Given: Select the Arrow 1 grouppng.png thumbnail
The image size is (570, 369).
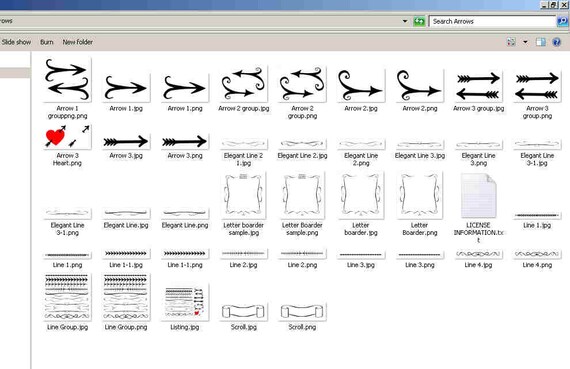Looking at the screenshot, I should point(67,80).
